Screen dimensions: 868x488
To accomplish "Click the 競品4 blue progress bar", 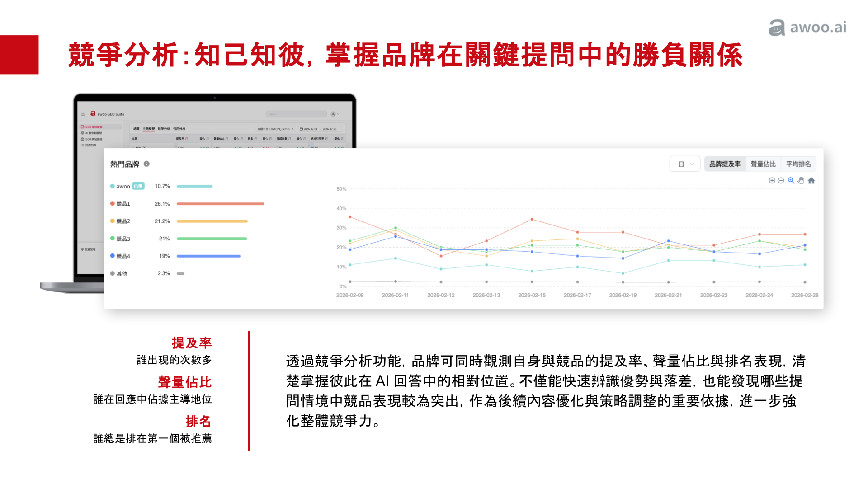I will [x=208, y=256].
